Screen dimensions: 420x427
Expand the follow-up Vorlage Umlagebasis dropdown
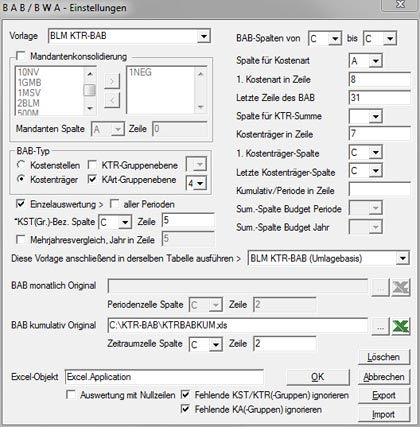click(403, 258)
